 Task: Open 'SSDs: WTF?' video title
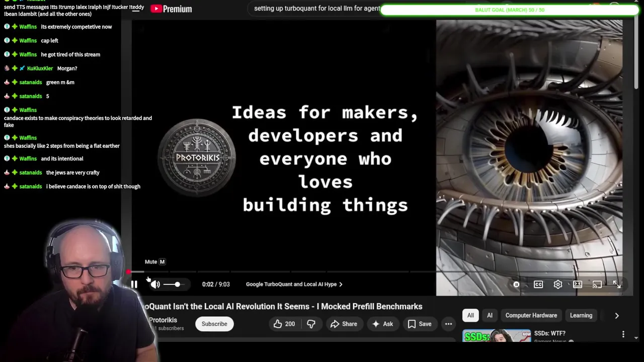pos(549,333)
